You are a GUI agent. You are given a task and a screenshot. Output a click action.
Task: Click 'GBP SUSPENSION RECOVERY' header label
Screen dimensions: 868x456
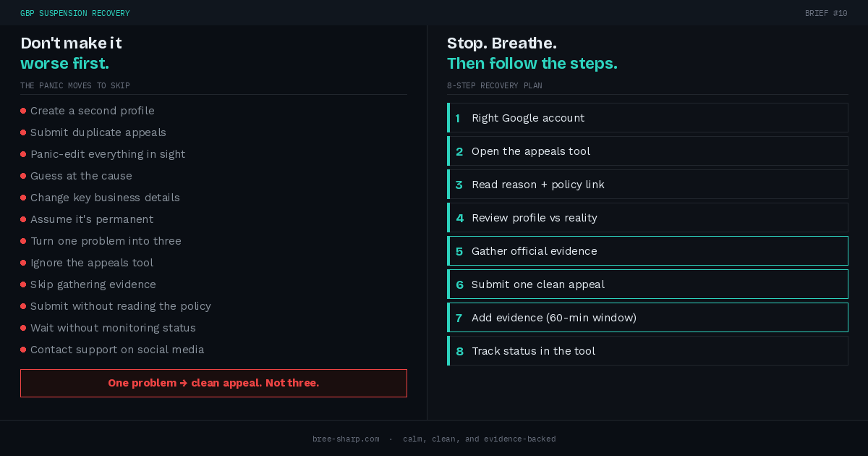pyautogui.click(x=75, y=14)
